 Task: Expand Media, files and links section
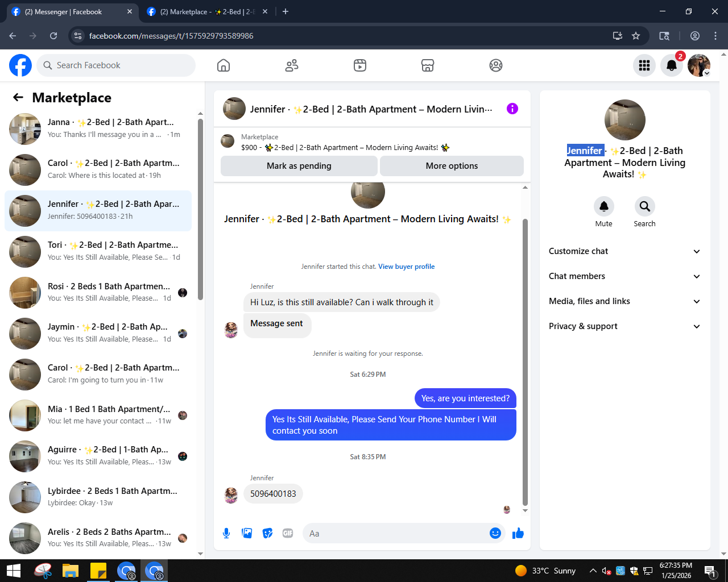[x=624, y=301]
